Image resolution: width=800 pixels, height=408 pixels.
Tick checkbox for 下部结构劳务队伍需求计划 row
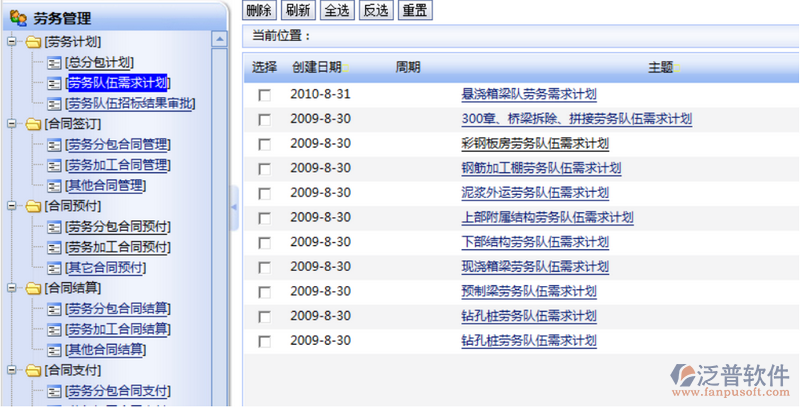(264, 243)
